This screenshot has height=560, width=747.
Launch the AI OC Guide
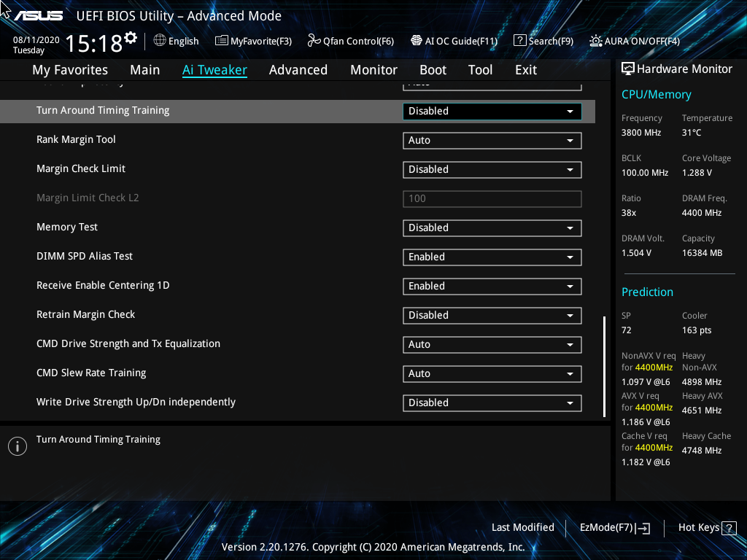pos(454,41)
